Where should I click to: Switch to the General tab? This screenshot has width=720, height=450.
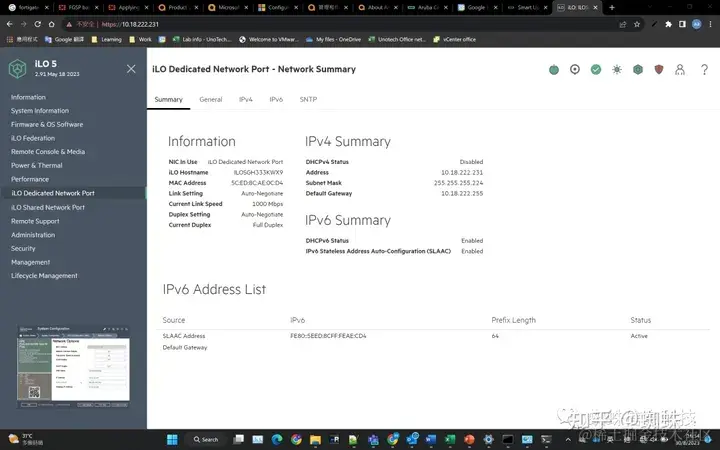[211, 99]
